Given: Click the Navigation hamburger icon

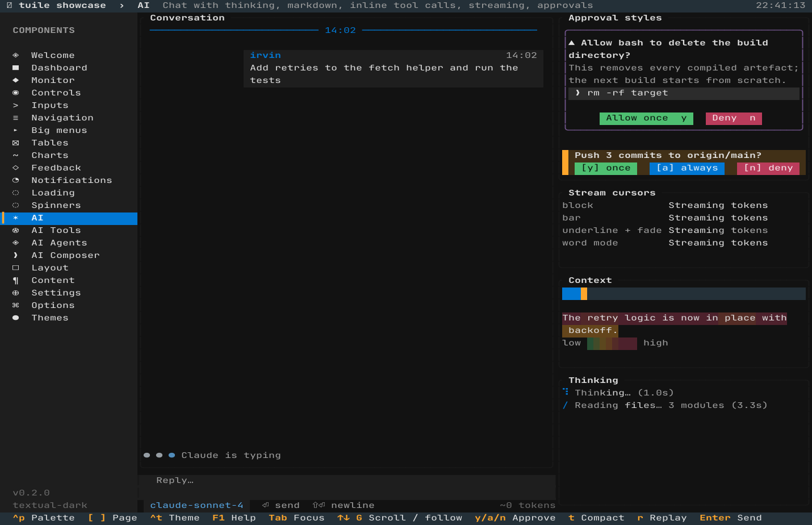Looking at the screenshot, I should 15,118.
